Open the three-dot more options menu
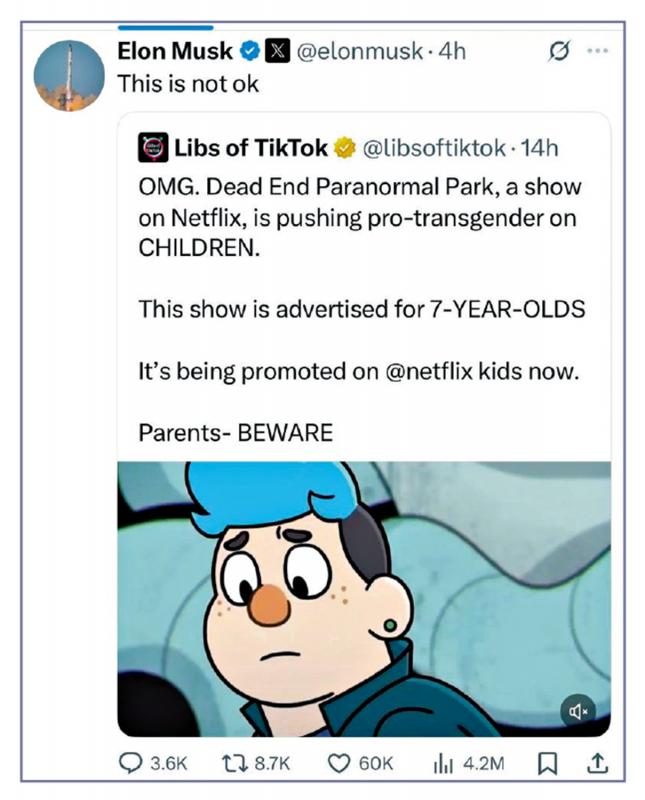 597,51
